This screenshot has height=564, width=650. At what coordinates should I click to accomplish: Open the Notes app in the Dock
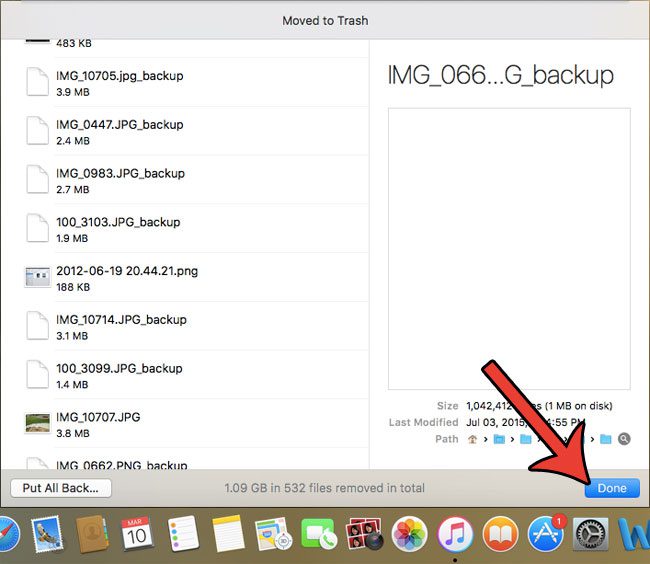228,534
